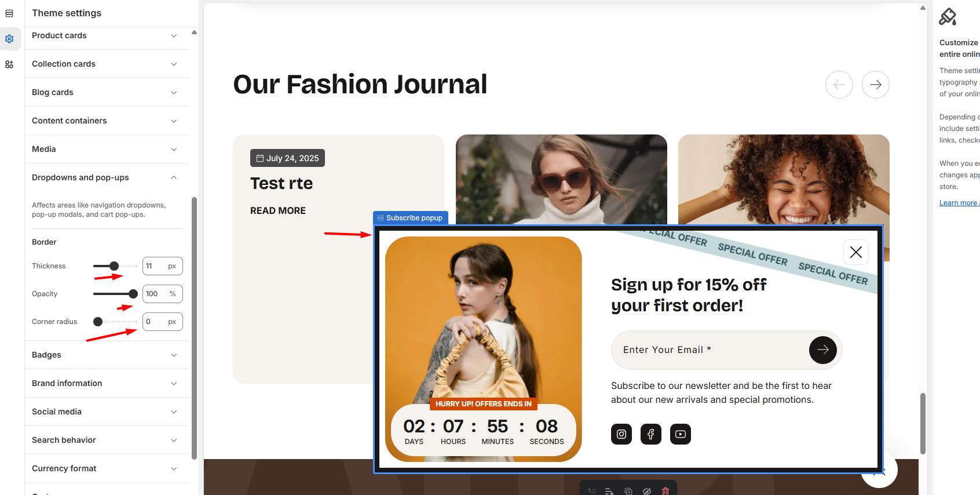Image resolution: width=980 pixels, height=495 pixels.
Task: Click the paint brush customize icon
Action: [948, 17]
